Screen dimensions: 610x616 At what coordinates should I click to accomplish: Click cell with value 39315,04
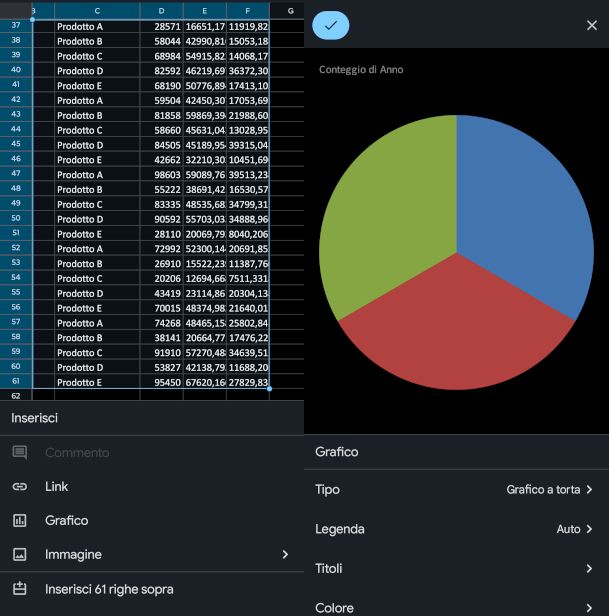[x=248, y=145]
